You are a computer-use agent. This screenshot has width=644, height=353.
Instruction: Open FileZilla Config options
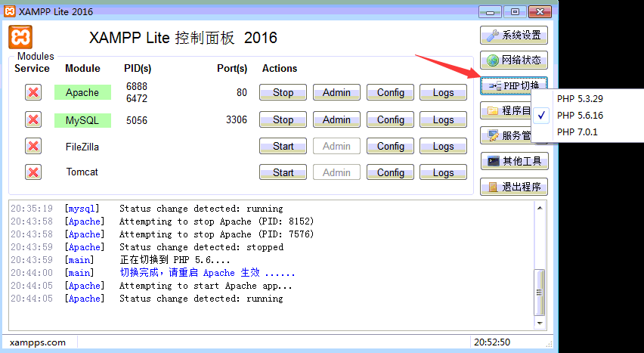pyautogui.click(x=390, y=146)
